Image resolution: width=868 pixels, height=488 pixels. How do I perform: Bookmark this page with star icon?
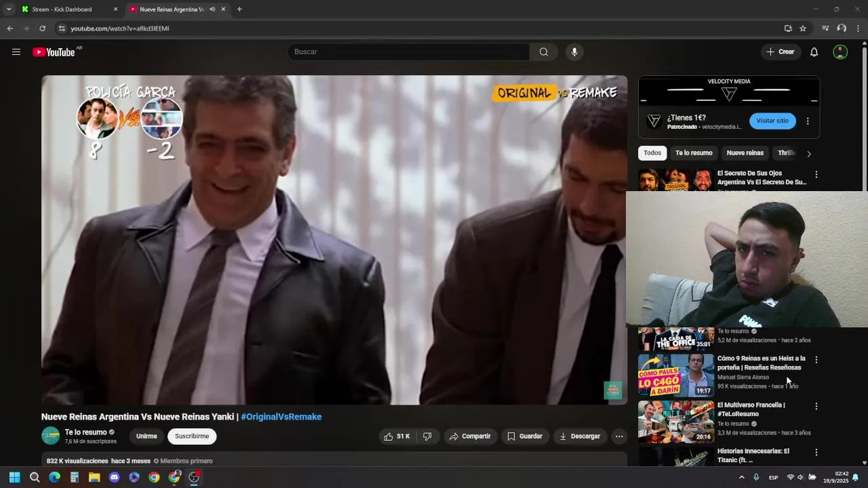(x=803, y=28)
